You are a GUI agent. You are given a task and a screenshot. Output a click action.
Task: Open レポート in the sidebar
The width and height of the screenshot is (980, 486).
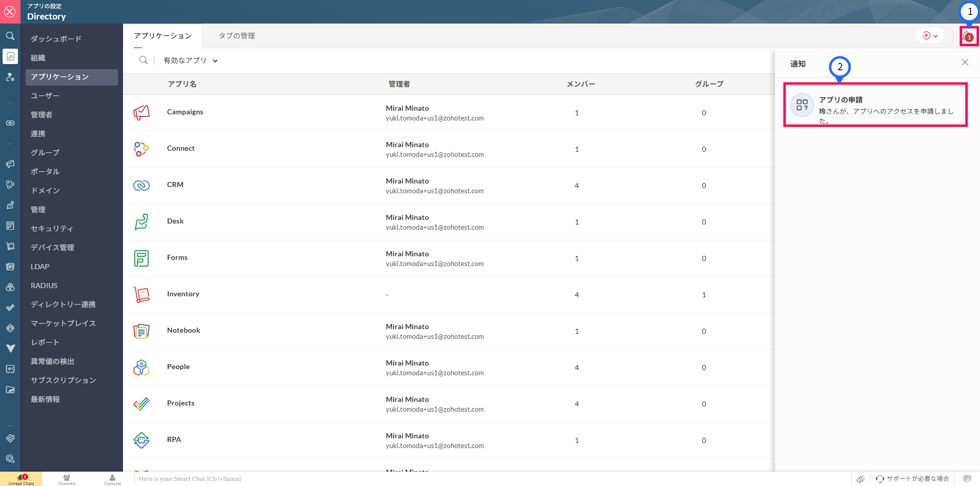pos(72,342)
